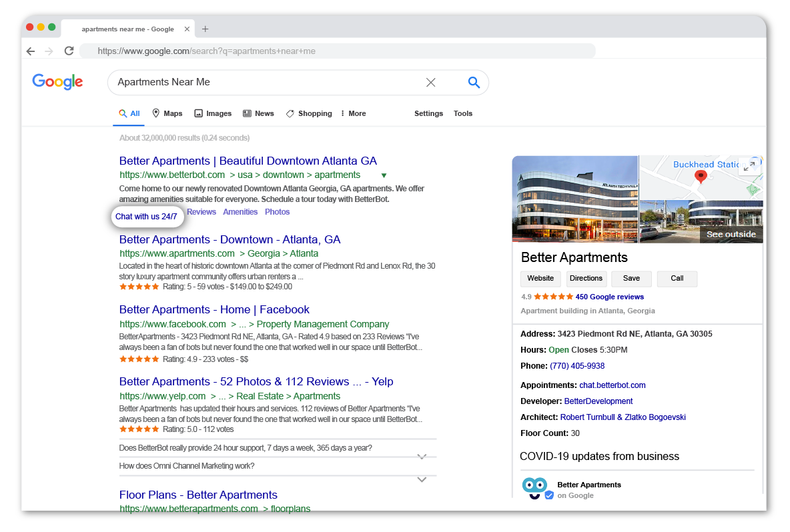Click phone number (770) 405-9938
790x532 pixels.
(x=577, y=366)
